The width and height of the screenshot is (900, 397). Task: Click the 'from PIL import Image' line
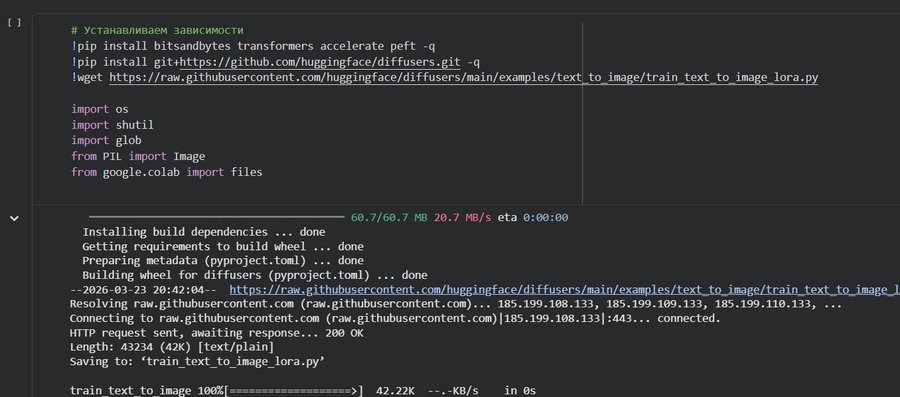(138, 156)
